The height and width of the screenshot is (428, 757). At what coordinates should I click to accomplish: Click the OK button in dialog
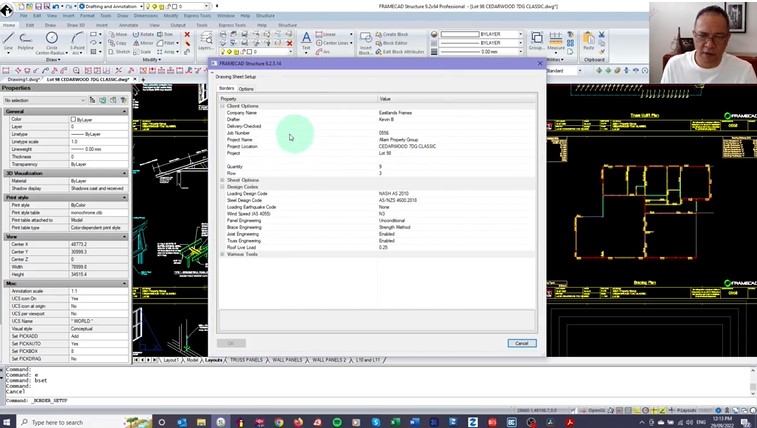pos(231,343)
